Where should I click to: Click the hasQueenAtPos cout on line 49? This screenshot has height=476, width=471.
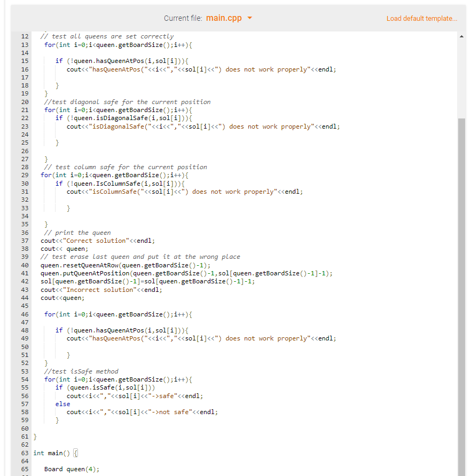point(201,338)
